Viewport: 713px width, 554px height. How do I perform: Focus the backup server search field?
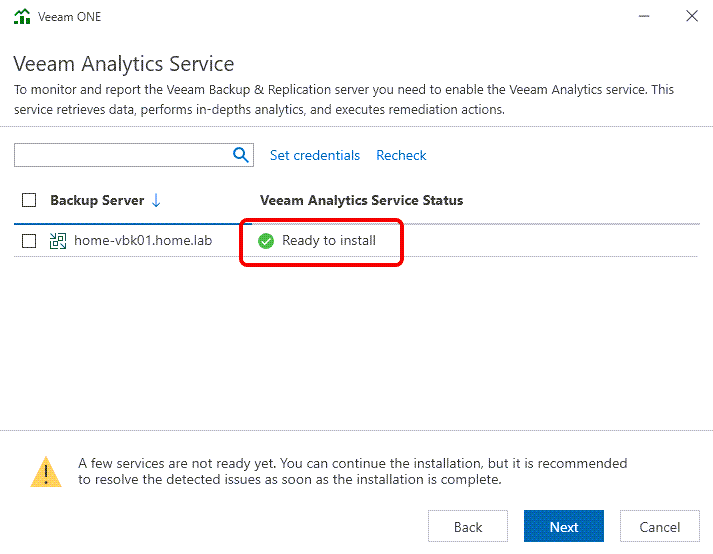pos(122,155)
